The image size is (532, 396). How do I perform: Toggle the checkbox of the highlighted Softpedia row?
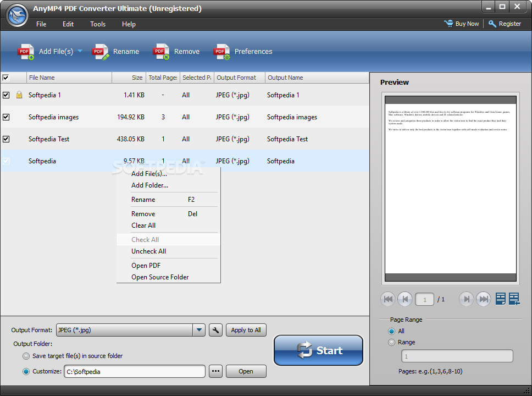[x=6, y=161]
